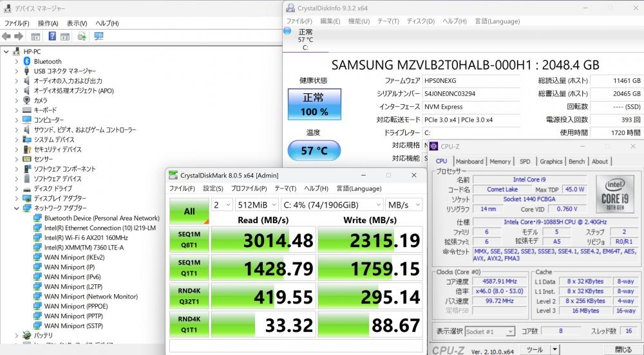
Task: Collapse the HP-PC root node
Action: (6, 51)
